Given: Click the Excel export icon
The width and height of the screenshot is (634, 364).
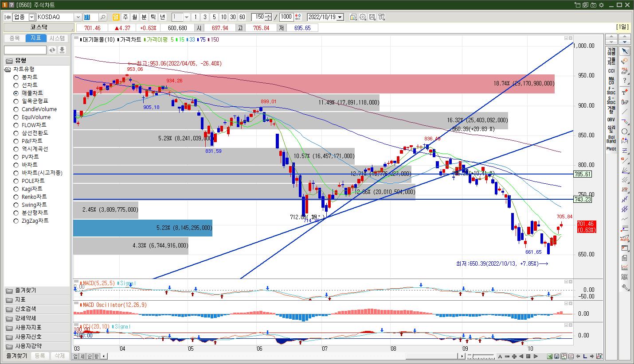Looking at the screenshot, I should tap(550, 356).
